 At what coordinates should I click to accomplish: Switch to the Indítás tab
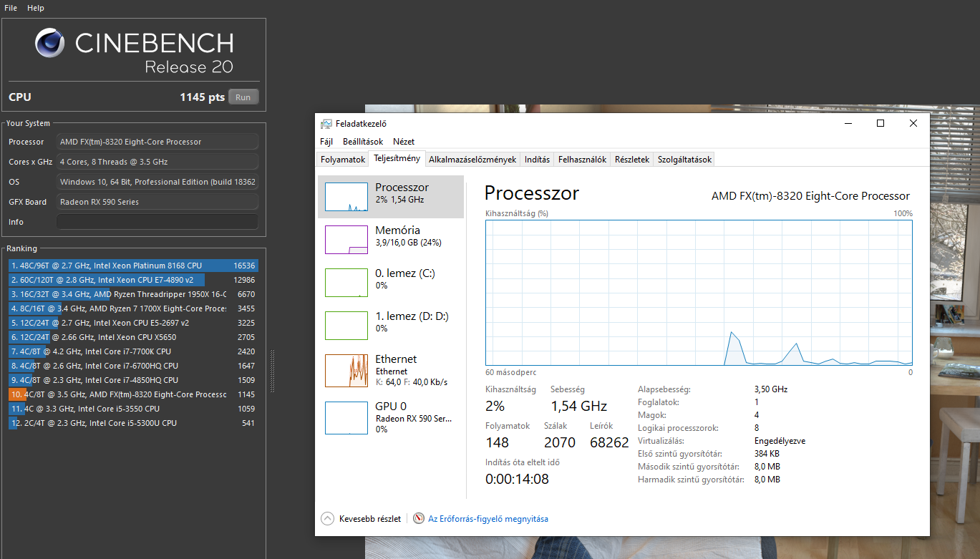pyautogui.click(x=538, y=160)
